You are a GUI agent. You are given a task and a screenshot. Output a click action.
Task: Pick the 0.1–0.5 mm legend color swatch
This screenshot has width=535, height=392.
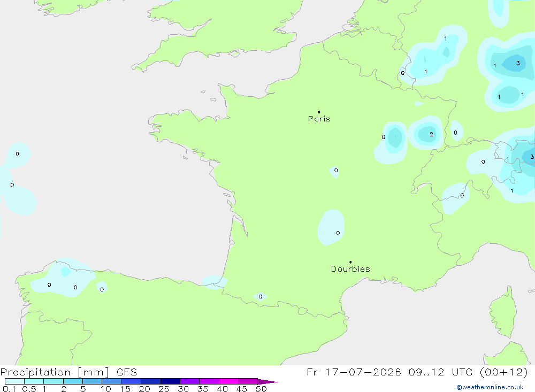(x=14, y=381)
